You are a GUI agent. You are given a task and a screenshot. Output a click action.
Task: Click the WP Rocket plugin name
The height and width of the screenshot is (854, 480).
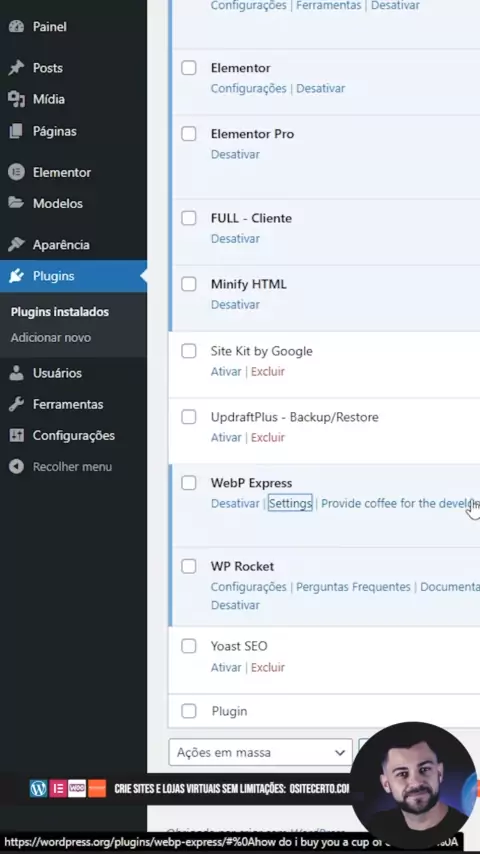click(x=242, y=566)
